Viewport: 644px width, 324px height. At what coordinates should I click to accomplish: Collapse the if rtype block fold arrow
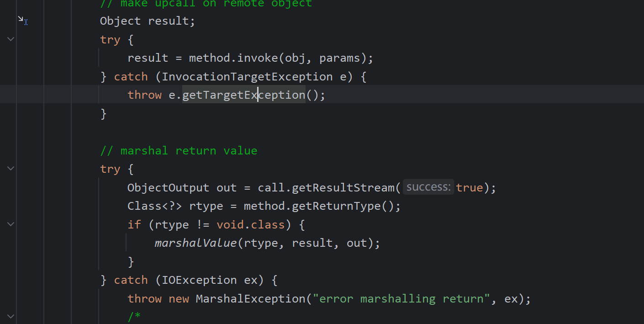coord(11,224)
